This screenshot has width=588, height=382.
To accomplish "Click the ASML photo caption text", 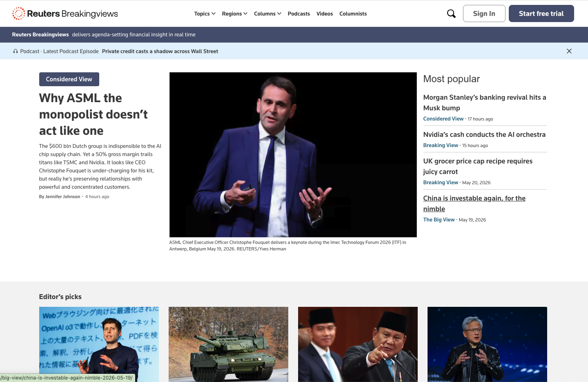I will coord(288,246).
